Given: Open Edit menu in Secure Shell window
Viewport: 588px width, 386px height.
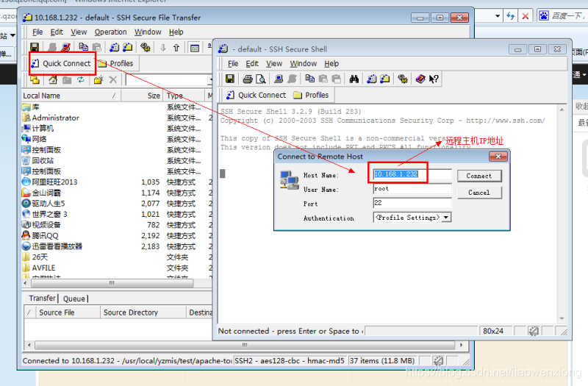Looking at the screenshot, I should click(x=252, y=63).
